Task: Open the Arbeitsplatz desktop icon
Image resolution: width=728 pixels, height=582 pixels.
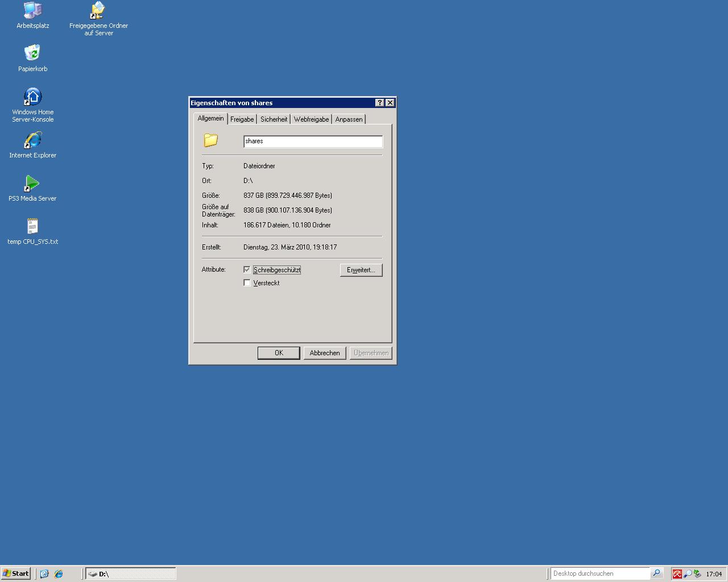Action: [32, 11]
